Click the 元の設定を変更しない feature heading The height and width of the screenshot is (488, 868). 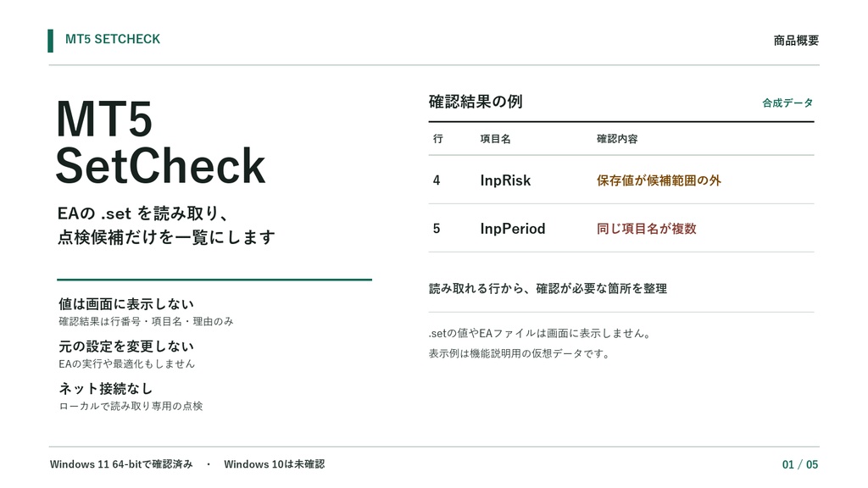point(126,347)
